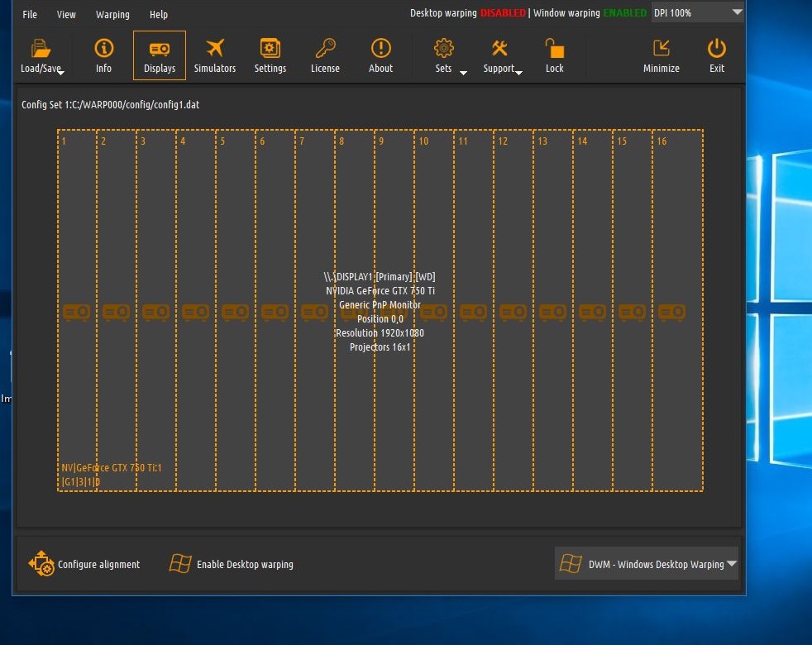812x645 pixels.
Task: Select projector icon in segment 12
Action: click(x=513, y=313)
